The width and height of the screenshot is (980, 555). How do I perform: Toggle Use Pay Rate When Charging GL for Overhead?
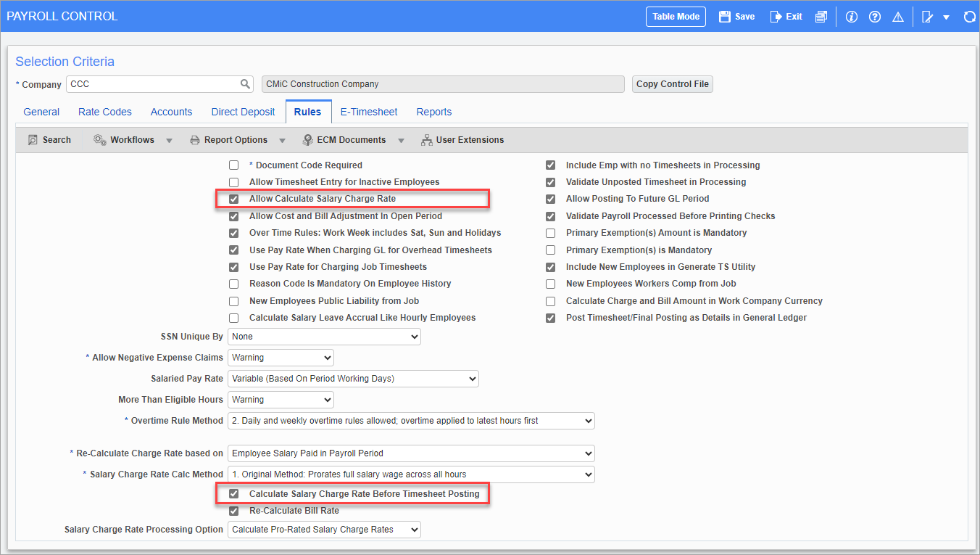tap(233, 250)
